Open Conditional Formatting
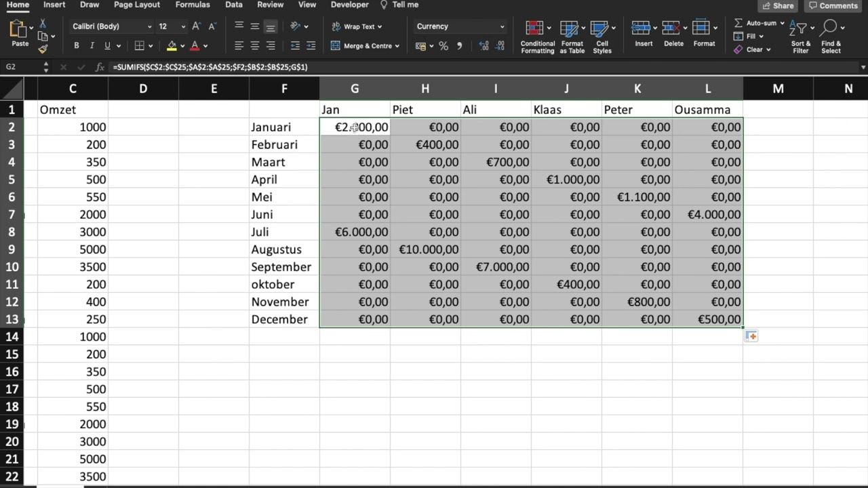The width and height of the screenshot is (868, 488). coord(537,37)
